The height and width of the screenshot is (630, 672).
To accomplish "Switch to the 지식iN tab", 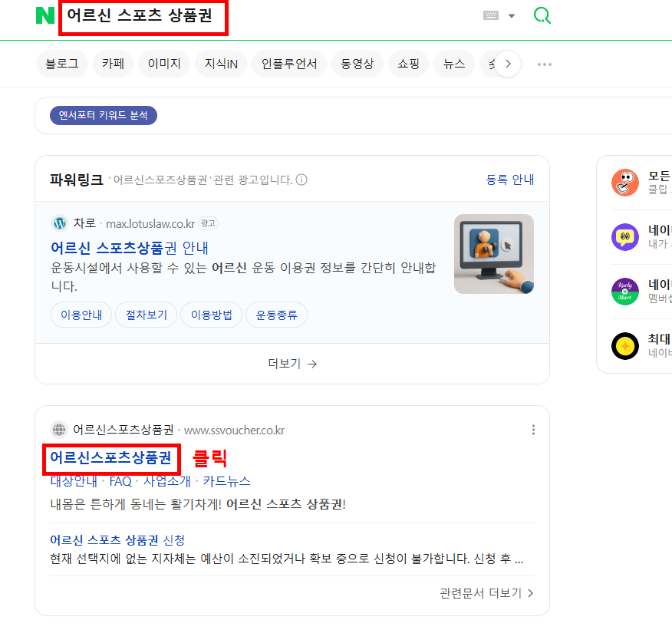I will point(221,64).
